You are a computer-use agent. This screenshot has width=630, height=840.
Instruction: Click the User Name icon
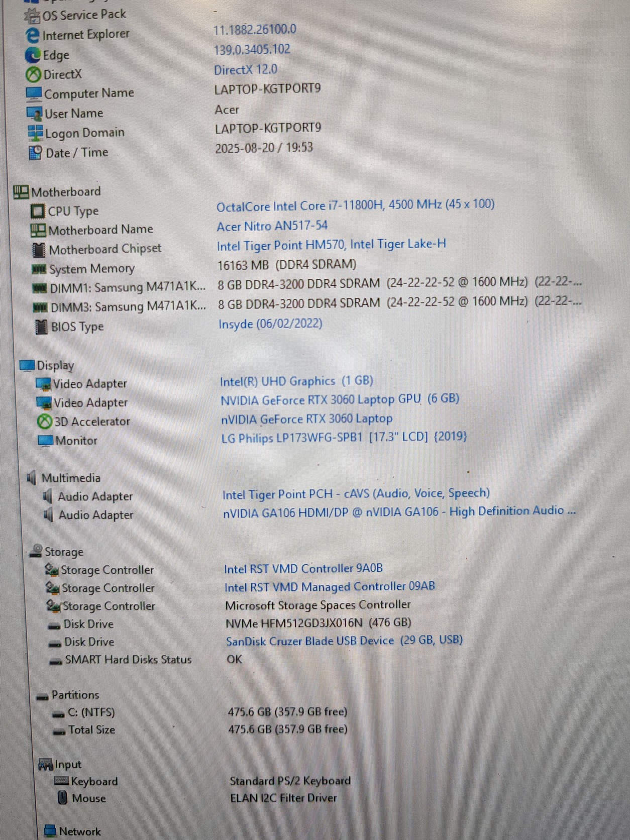pyautogui.click(x=34, y=114)
